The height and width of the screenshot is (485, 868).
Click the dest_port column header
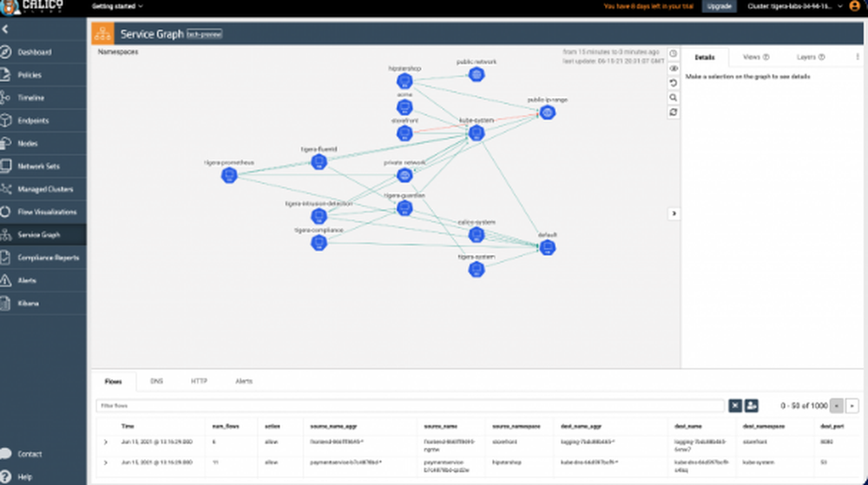832,426
